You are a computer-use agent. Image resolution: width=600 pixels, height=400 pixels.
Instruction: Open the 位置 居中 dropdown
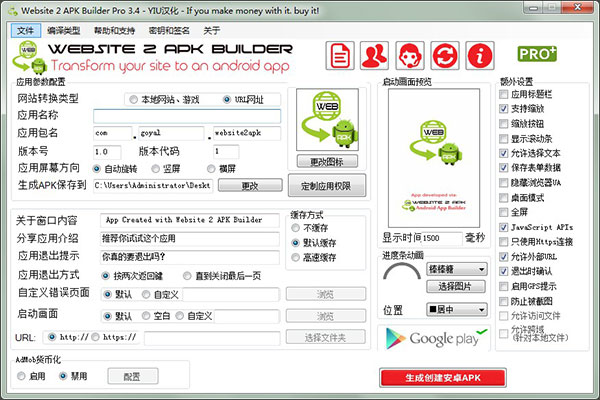(457, 309)
